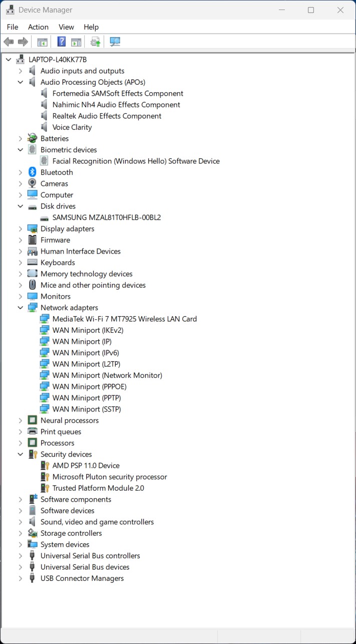
Task: Click the Software components icon
Action: [x=33, y=499]
